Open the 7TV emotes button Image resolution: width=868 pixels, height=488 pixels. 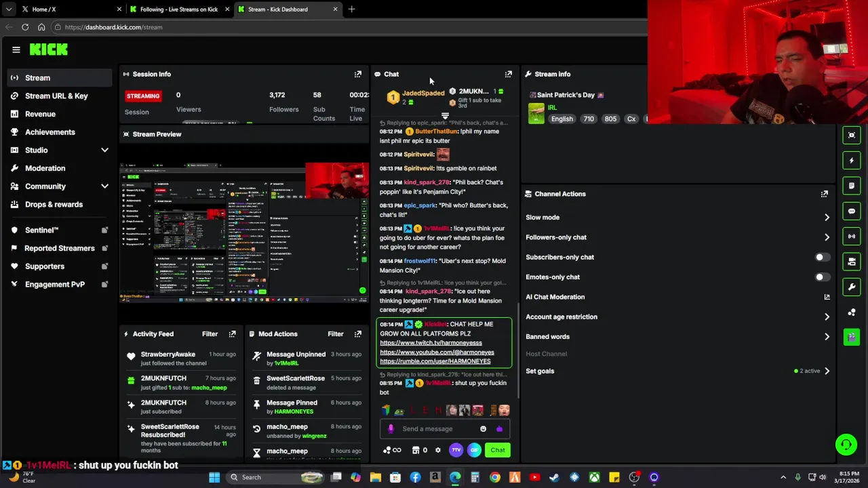click(x=456, y=450)
